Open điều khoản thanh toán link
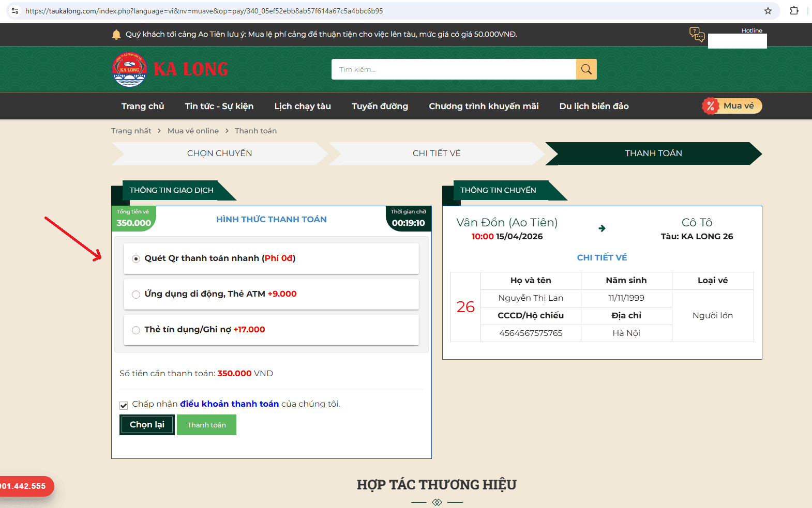The image size is (812, 508). [x=229, y=404]
